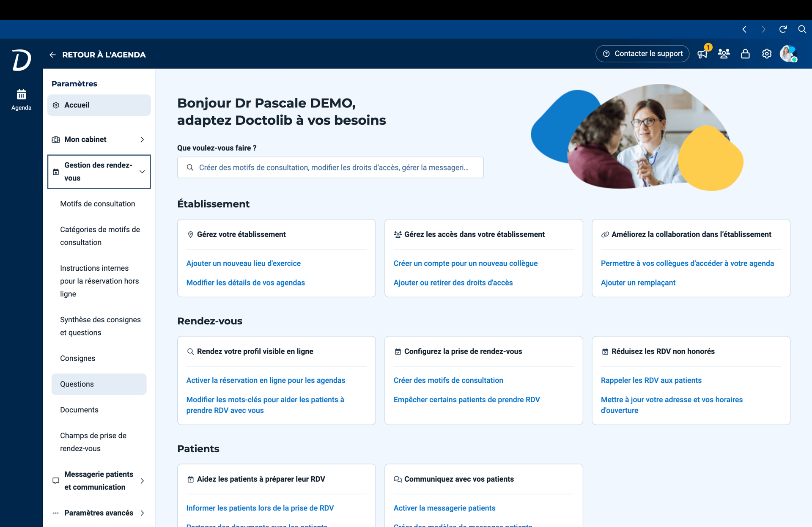812x527 pixels.
Task: Click the people icon by Gérez les accès
Action: click(x=398, y=234)
